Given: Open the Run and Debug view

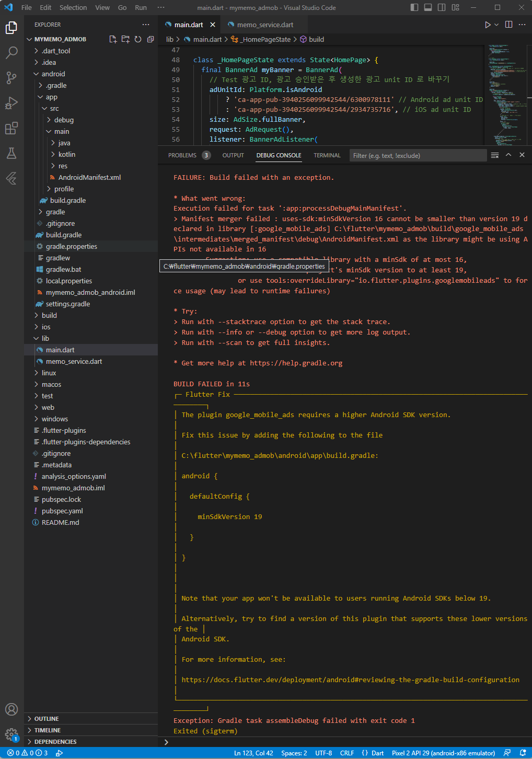Looking at the screenshot, I should (x=11, y=103).
